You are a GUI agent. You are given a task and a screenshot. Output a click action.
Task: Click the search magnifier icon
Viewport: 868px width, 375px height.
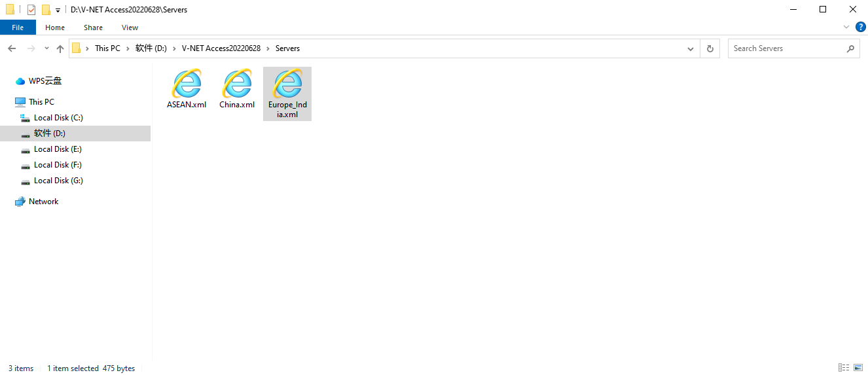(850, 48)
